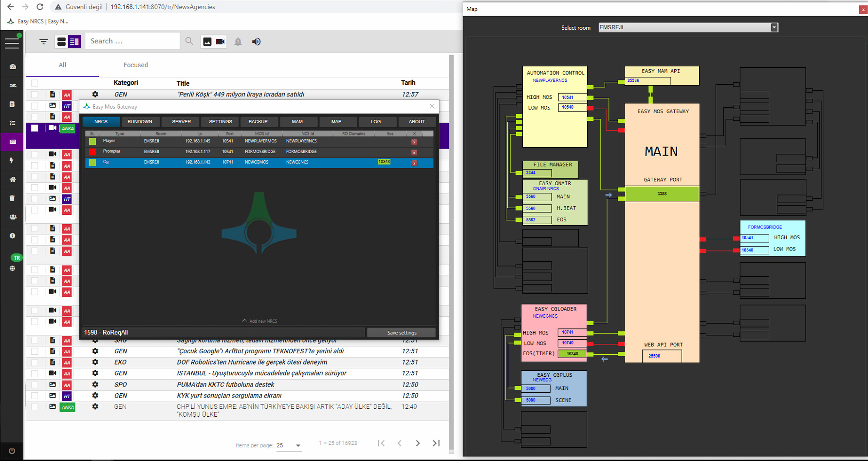This screenshot has width=868, height=461.
Task: Click the green status square for Player
Action: tap(92, 141)
